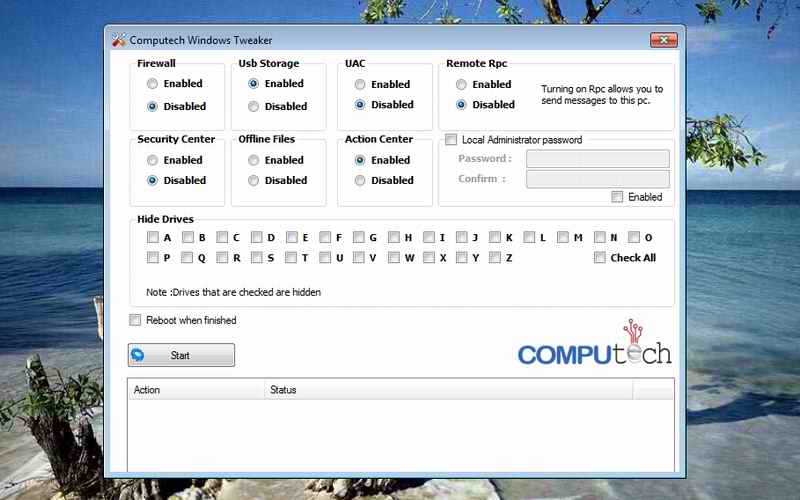
Task: Enable Reboot when finished
Action: point(135,320)
